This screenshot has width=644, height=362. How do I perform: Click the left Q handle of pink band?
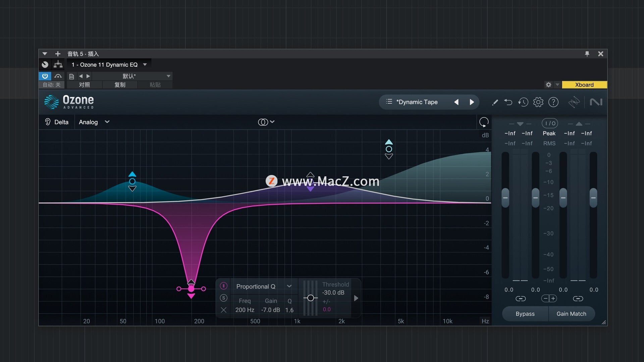click(x=178, y=289)
